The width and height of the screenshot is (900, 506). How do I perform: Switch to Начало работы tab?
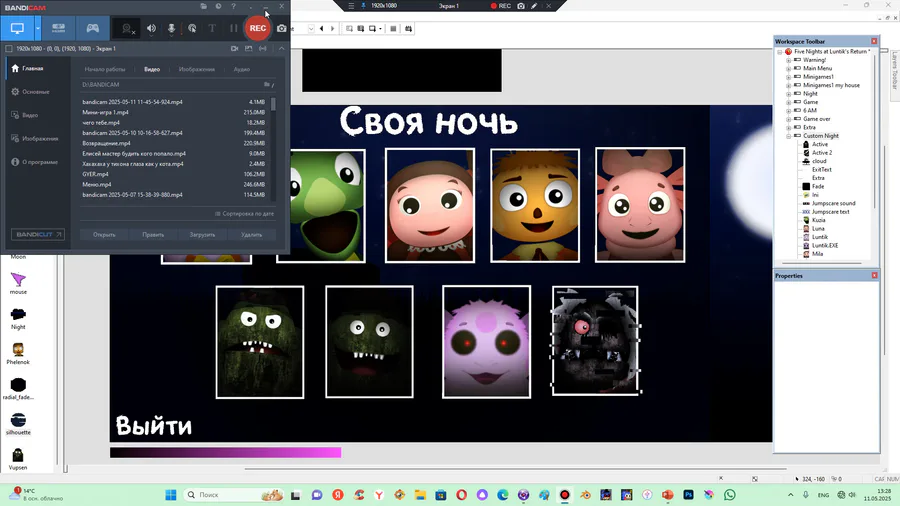pyautogui.click(x=104, y=69)
